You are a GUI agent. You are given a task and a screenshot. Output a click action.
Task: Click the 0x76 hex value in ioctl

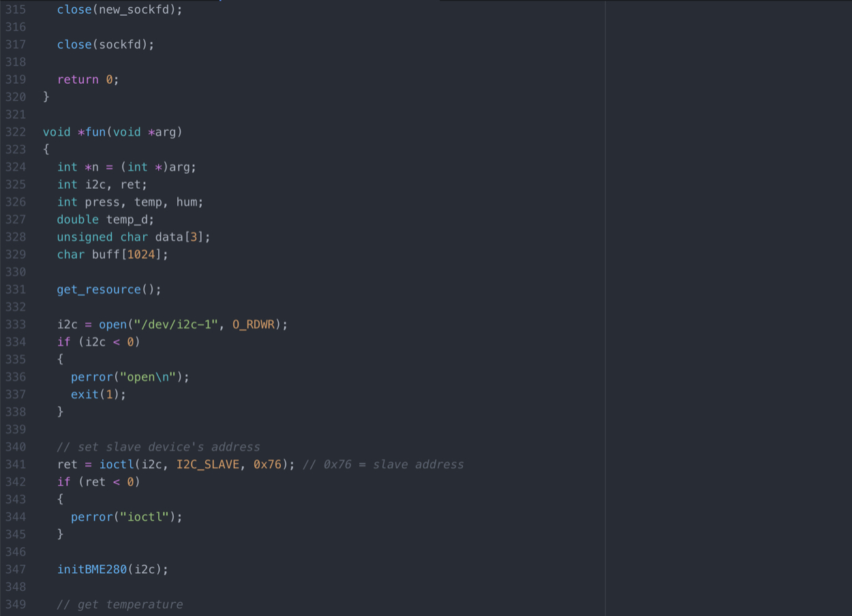pos(267,465)
